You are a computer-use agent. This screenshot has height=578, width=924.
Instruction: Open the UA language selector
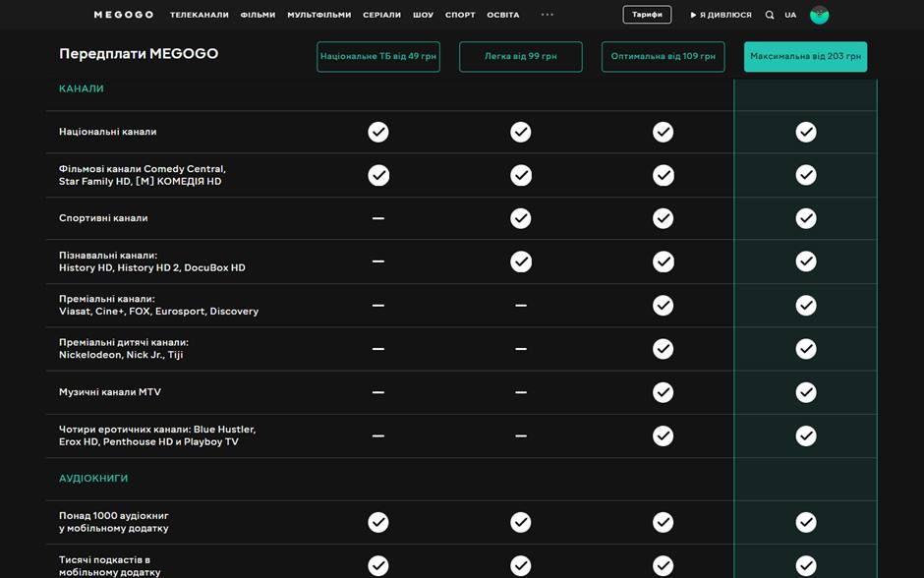[790, 15]
